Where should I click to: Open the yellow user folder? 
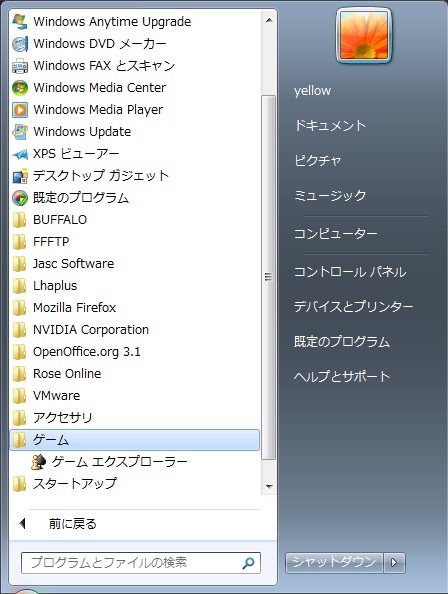coord(312,91)
